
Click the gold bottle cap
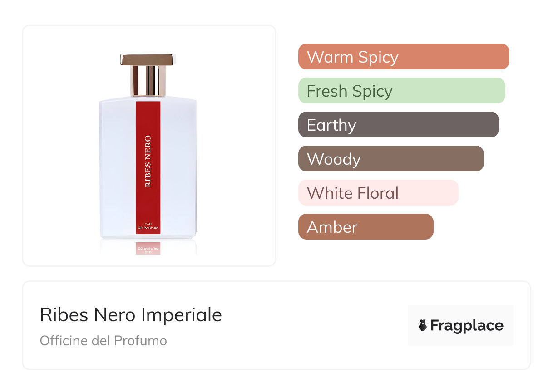pyautogui.click(x=148, y=59)
